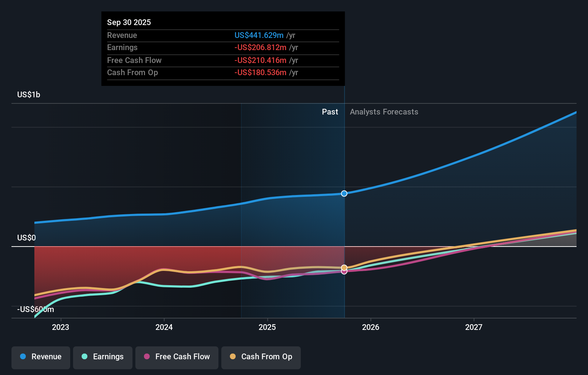
Task: Toggle the Revenue series visibility
Action: coord(40,357)
